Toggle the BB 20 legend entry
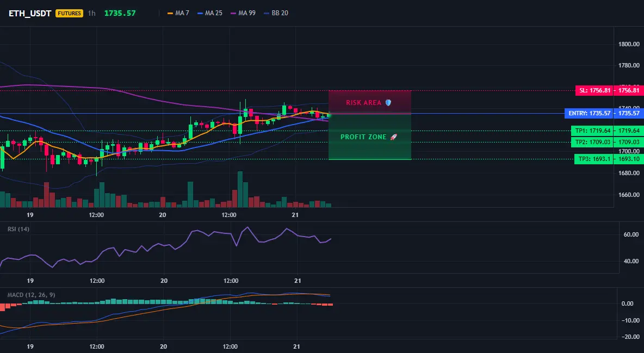 [x=276, y=13]
